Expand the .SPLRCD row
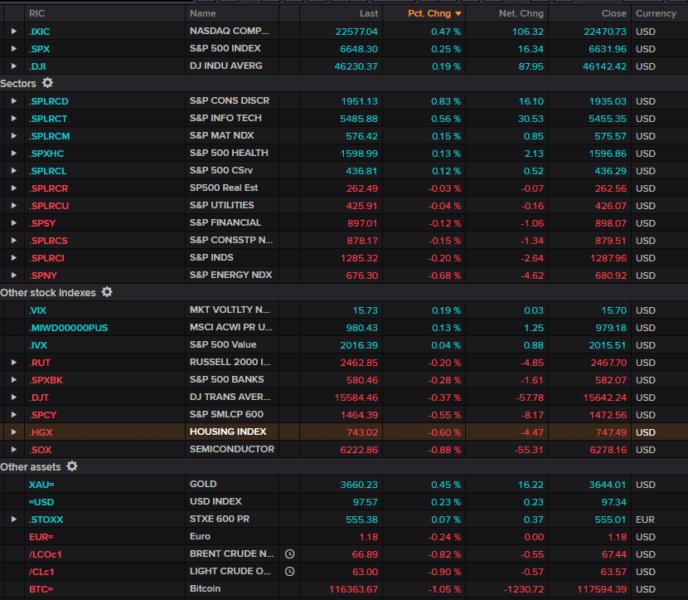 (x=14, y=101)
